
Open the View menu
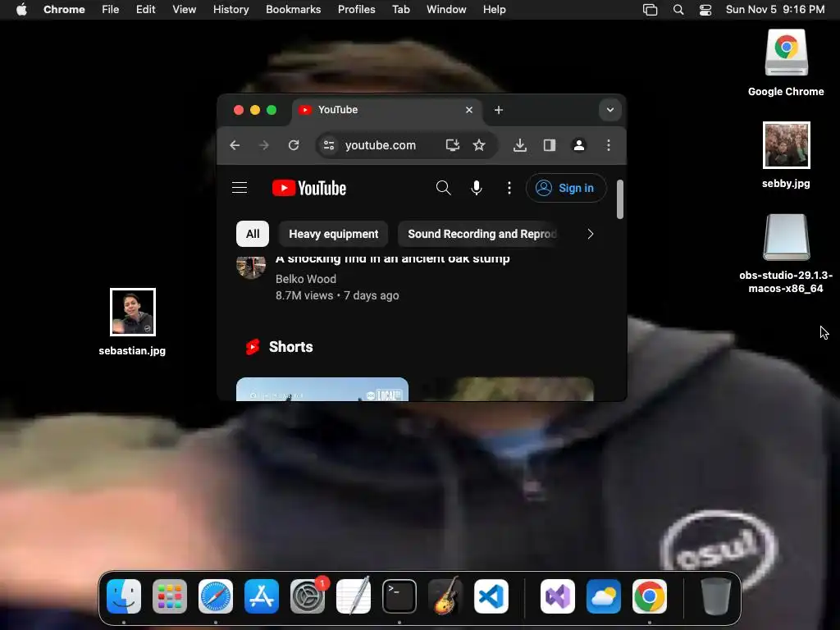(x=184, y=10)
